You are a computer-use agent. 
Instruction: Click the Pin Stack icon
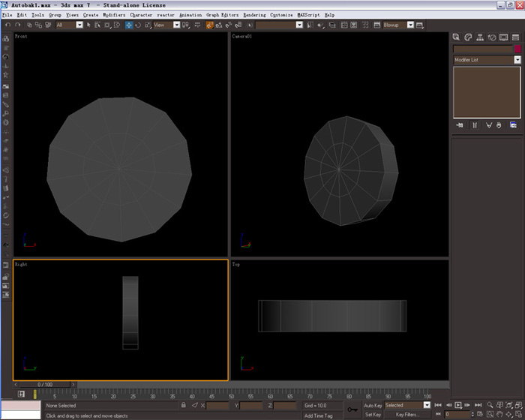(x=460, y=125)
